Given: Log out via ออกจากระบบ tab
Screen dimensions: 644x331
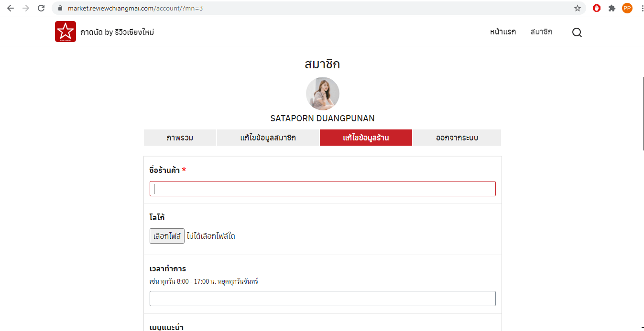Looking at the screenshot, I should [x=457, y=138].
